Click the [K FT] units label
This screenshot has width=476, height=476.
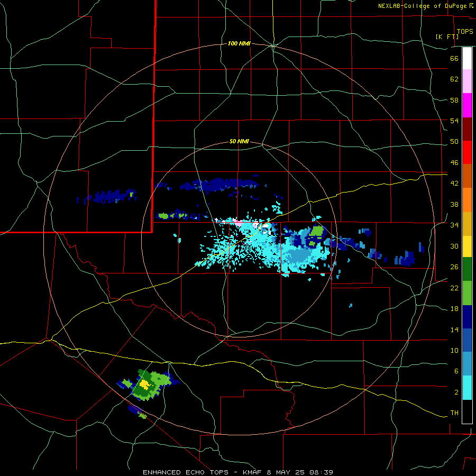[447, 36]
